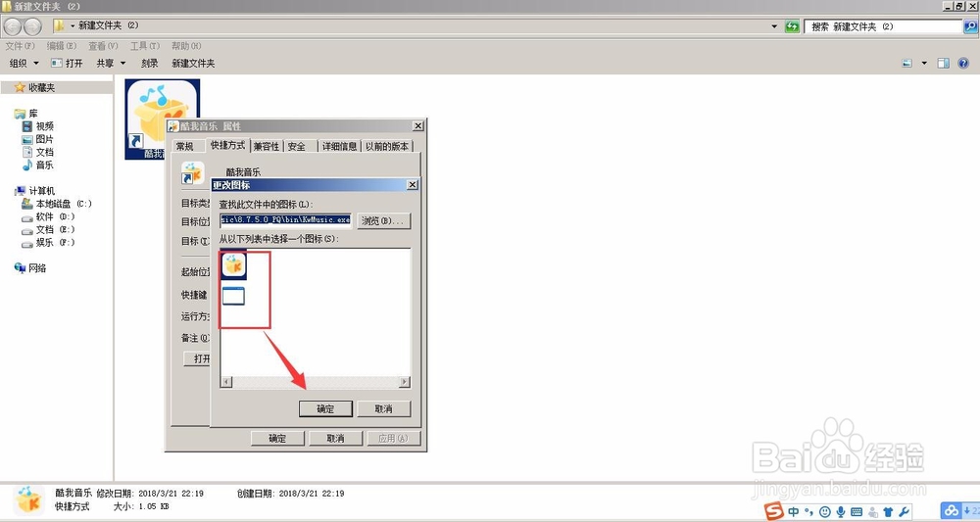Image resolution: width=980 pixels, height=522 pixels.
Task: Open the Sogou soft keyboard icon
Action: [857, 512]
